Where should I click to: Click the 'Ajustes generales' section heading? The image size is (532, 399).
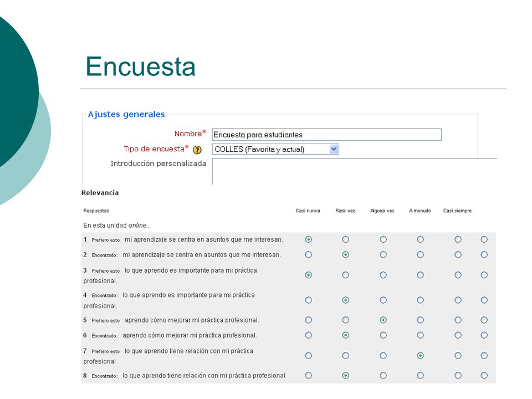126,114
